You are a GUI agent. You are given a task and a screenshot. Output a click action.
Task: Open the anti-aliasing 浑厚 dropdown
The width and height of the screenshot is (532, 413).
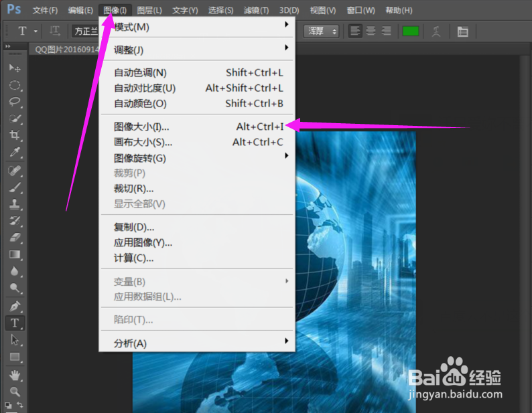click(321, 31)
